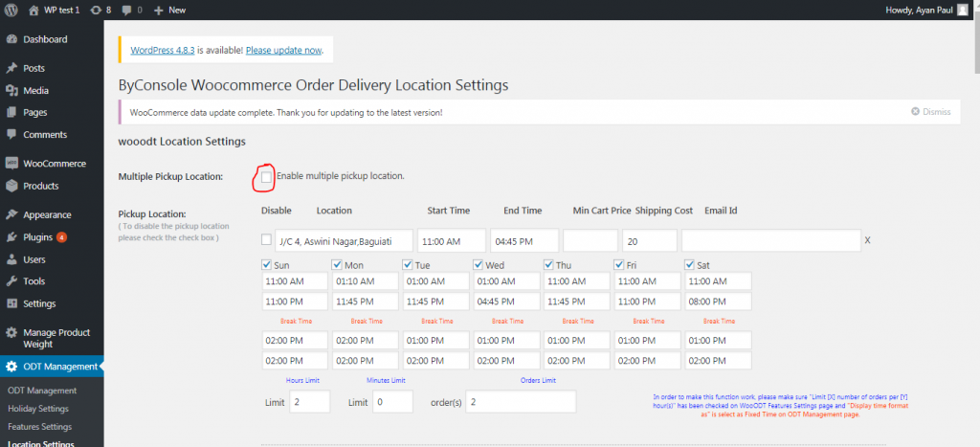The image size is (980, 447).
Task: Click the WordPress 4.8.3 link
Action: (163, 50)
